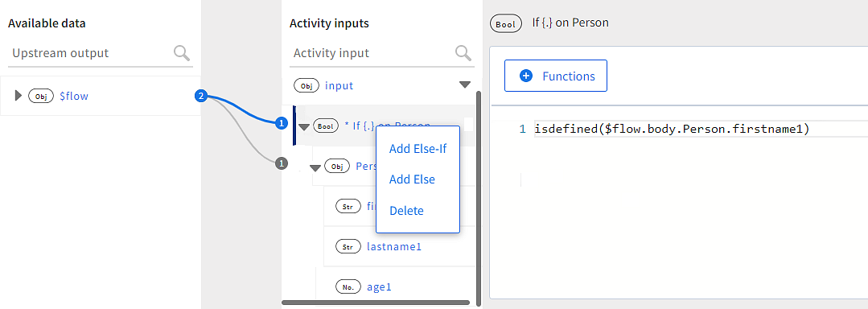Expand the $flow tree node
868x309 pixels.
19,96
